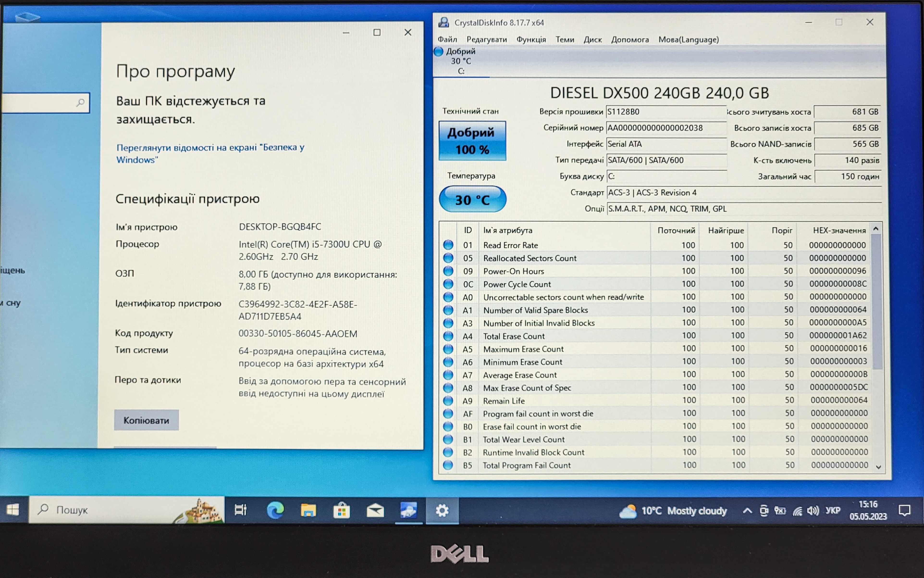The height and width of the screenshot is (578, 924).
Task: Open the clock showing 15:16 05.05.2023
Action: point(868,510)
